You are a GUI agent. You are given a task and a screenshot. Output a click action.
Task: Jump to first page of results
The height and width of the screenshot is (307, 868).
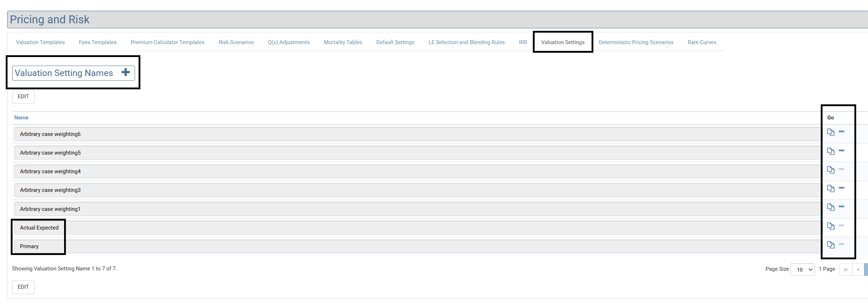coord(846,269)
